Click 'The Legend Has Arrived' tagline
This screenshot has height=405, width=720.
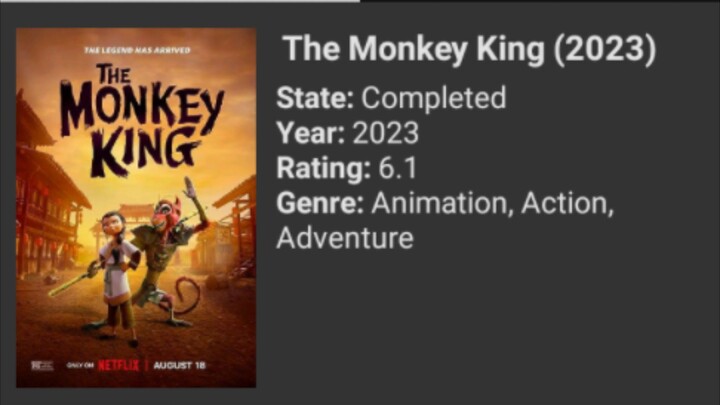click(x=136, y=49)
